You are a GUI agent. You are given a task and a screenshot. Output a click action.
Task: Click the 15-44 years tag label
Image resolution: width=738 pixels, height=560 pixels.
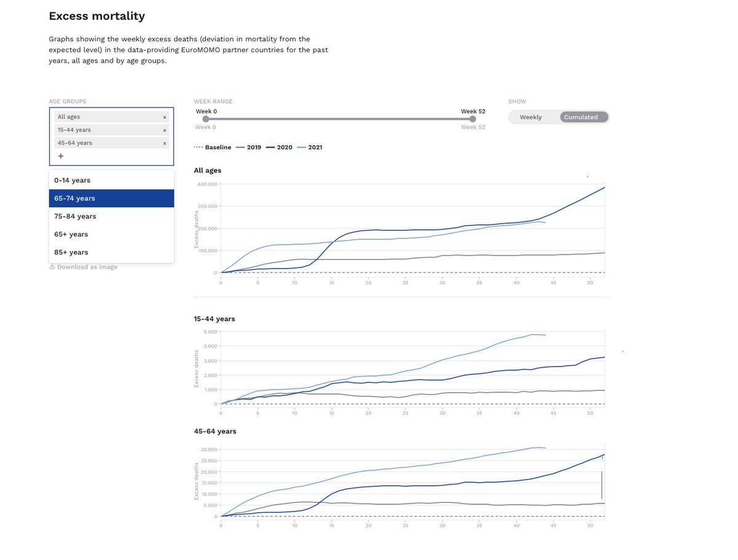point(74,130)
